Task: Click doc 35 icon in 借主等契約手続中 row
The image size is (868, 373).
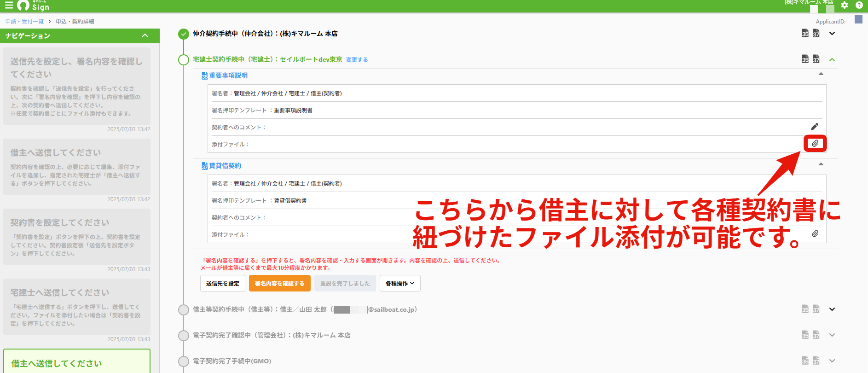Action: [x=805, y=309]
